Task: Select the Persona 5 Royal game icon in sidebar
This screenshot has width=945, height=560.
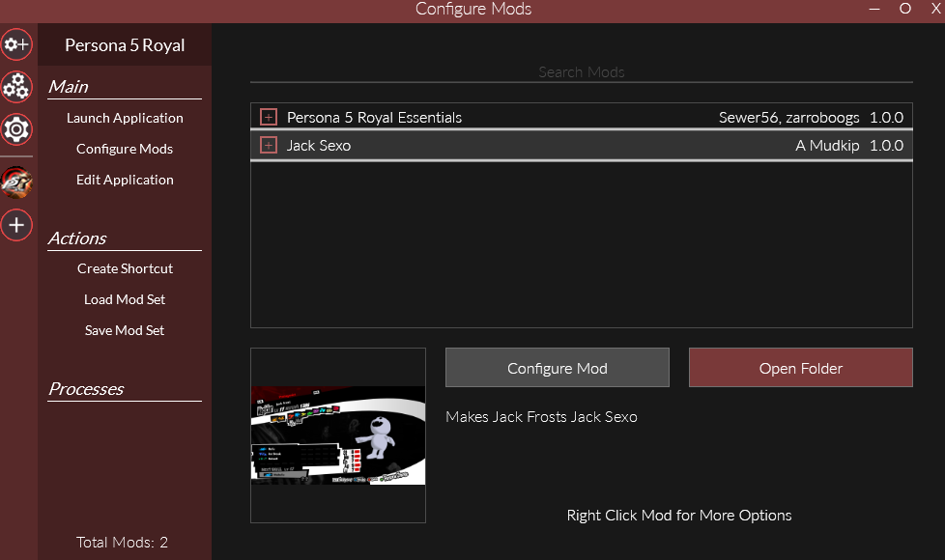Action: (x=16, y=182)
